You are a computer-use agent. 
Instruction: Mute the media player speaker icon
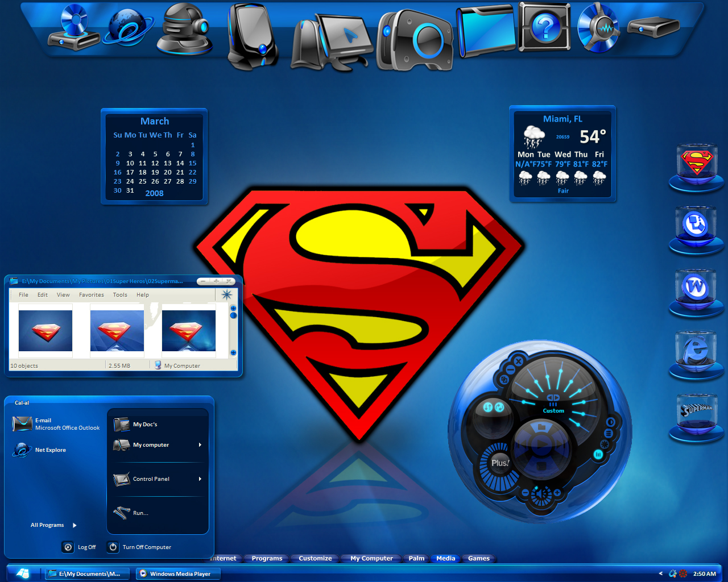(x=541, y=495)
